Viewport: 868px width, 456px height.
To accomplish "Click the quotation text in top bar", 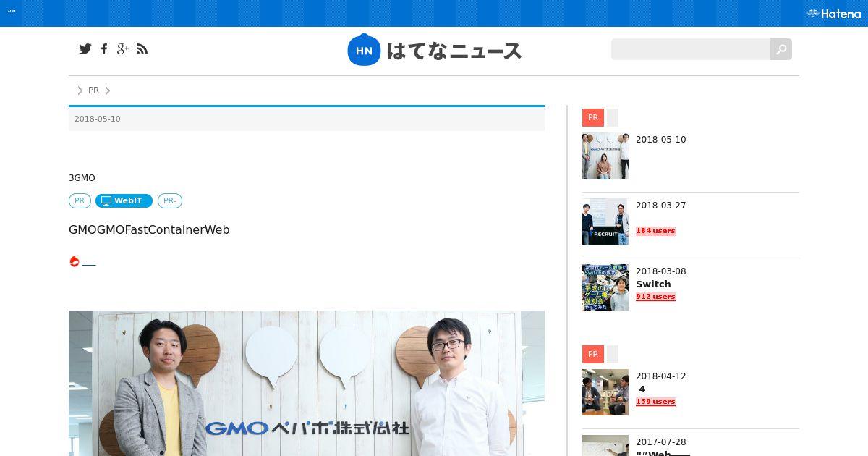I will tap(12, 12).
